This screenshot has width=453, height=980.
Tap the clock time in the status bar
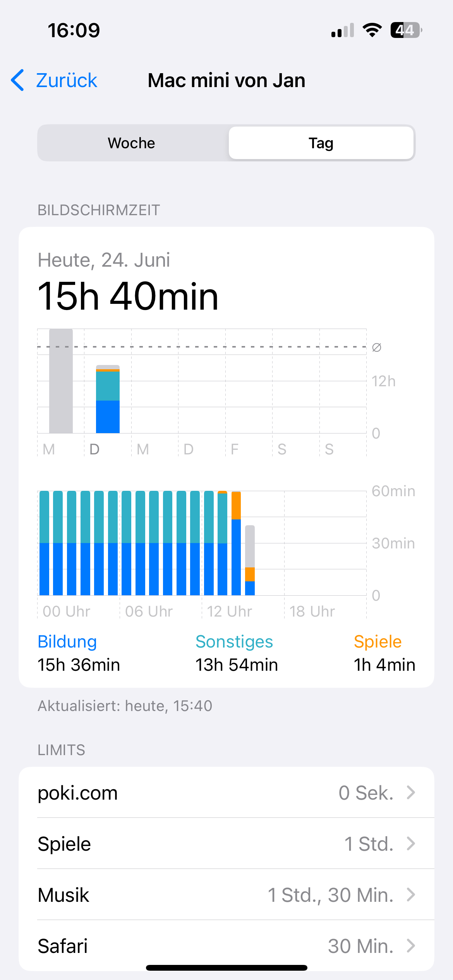click(74, 31)
